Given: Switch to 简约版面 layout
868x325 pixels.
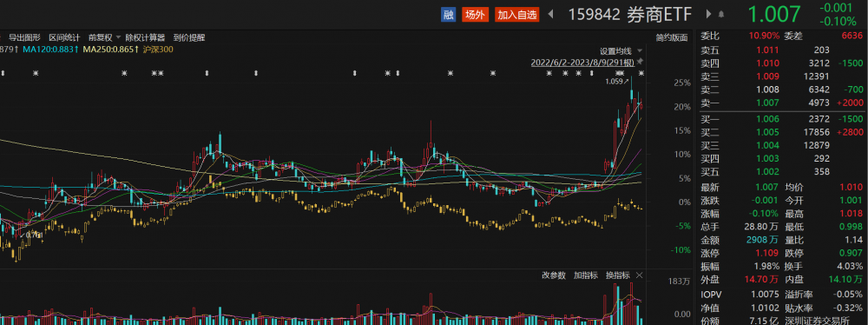Looking at the screenshot, I should click(672, 37).
